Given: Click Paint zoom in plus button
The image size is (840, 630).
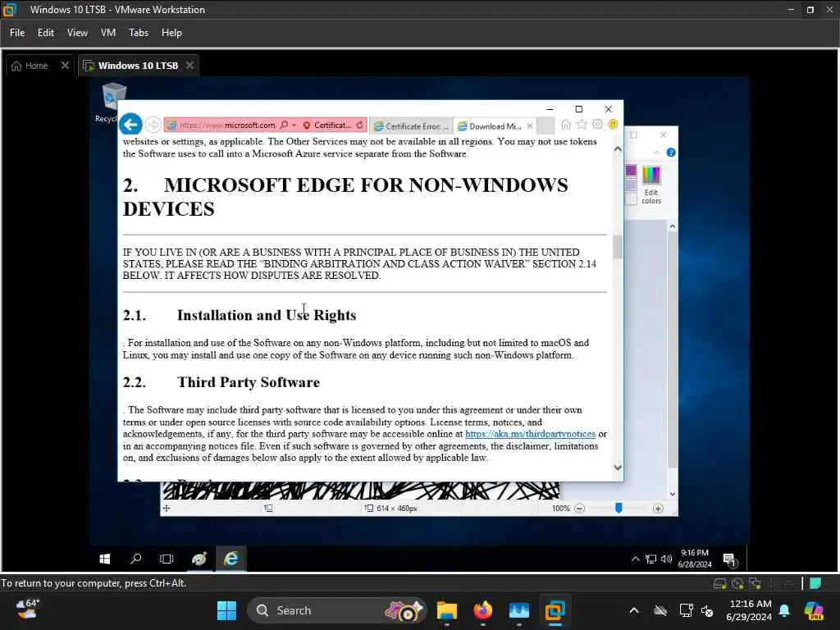Looking at the screenshot, I should click(658, 509).
